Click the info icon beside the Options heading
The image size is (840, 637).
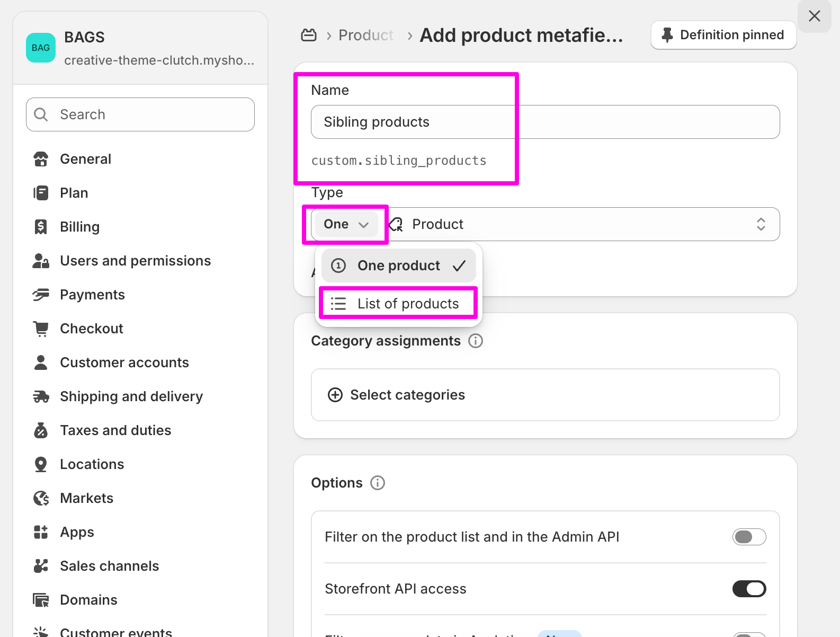(x=378, y=483)
